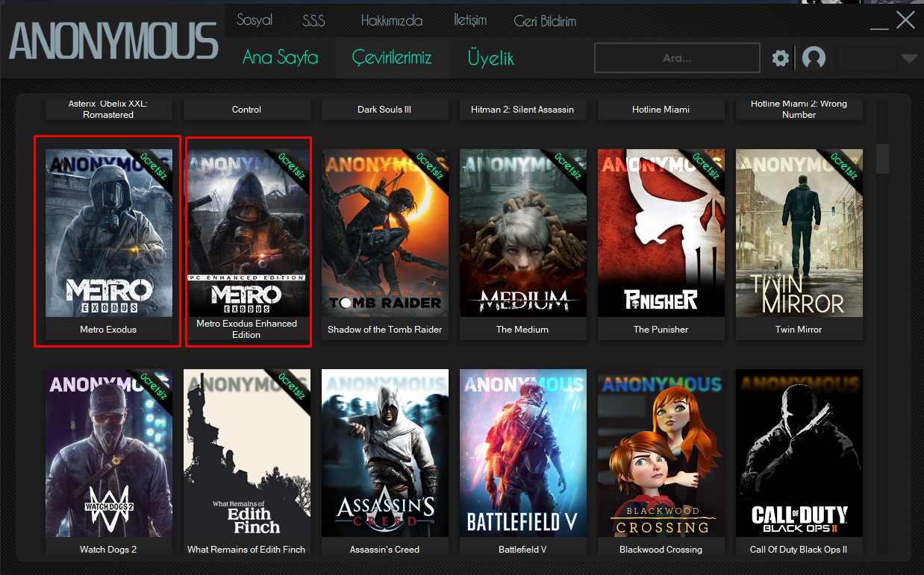Select Metro Exodus Enhanced Edition cover

pos(247,233)
